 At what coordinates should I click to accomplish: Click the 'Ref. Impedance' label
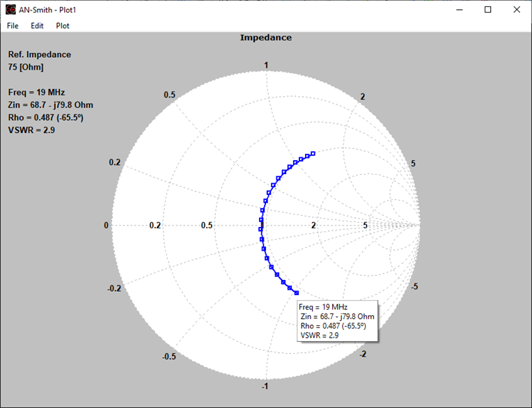[40, 54]
